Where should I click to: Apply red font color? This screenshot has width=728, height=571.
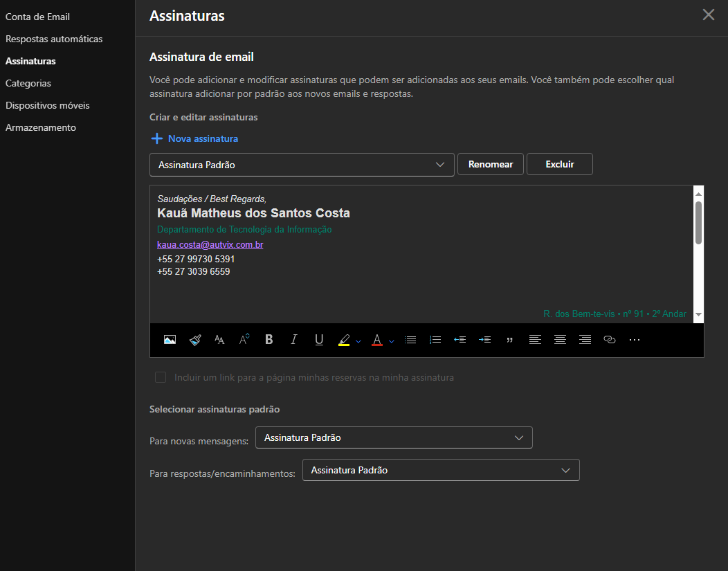point(377,341)
